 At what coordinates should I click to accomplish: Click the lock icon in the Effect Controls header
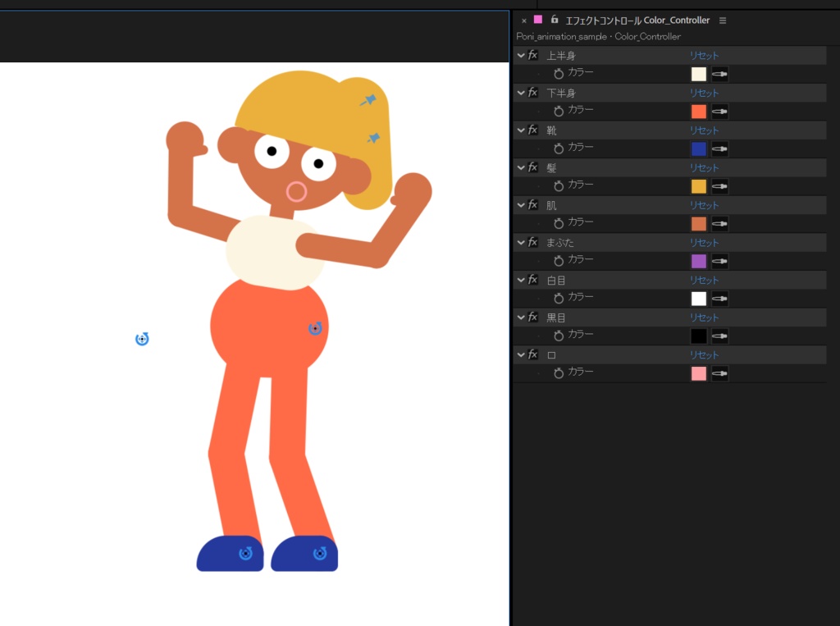pyautogui.click(x=552, y=20)
